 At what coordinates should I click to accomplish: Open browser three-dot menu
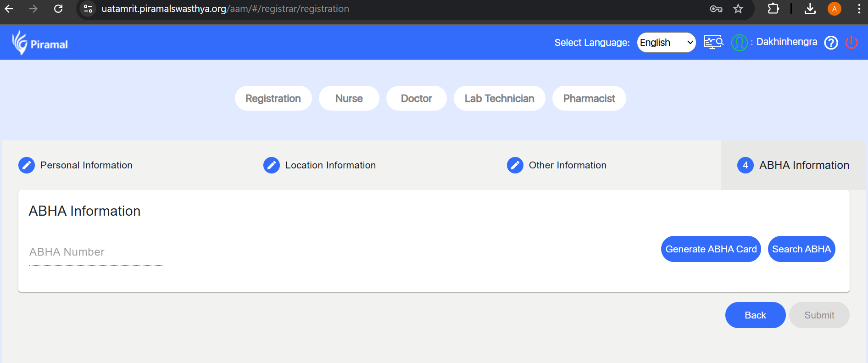[x=859, y=9]
